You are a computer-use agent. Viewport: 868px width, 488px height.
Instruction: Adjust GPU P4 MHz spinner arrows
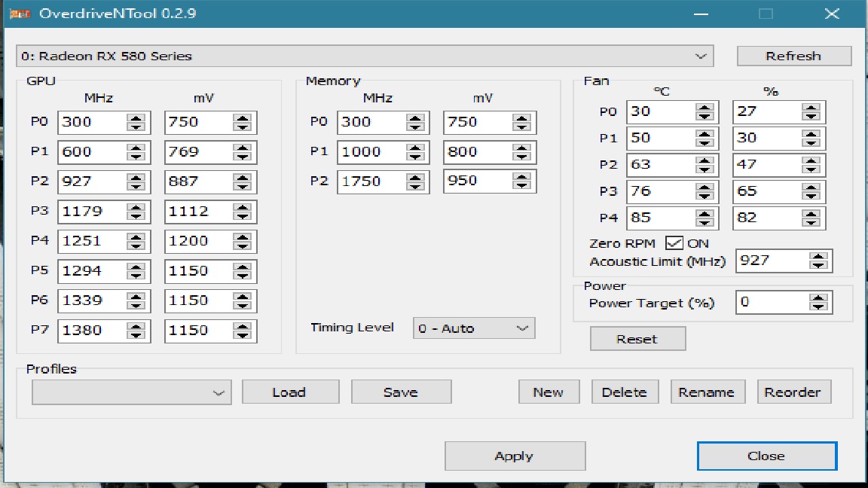136,241
